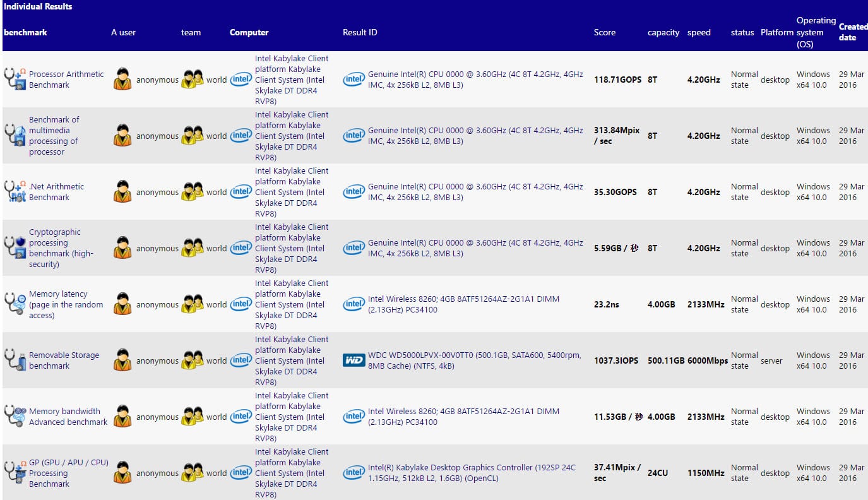Screen dimensions: 868x500
Task: Open the Kabylake Desktop Graphics Controller result link
Action: pos(472,473)
